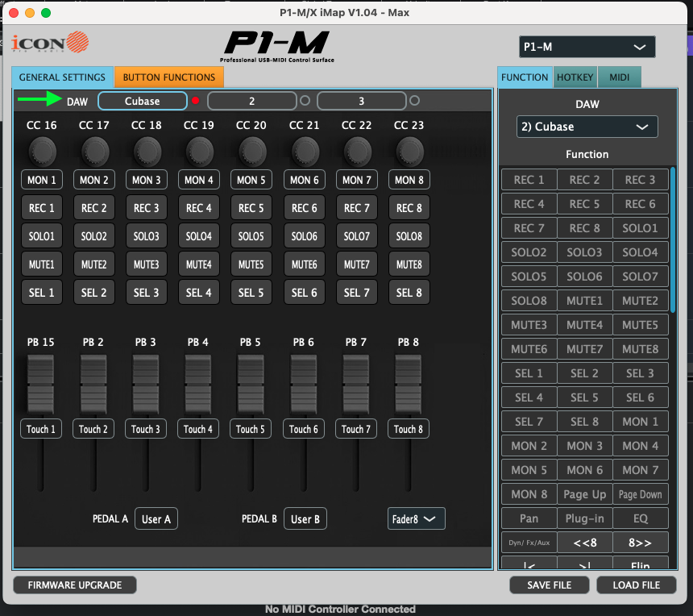This screenshot has width=693, height=616.
Task: Open the P1-M device dropdown
Action: point(587,47)
